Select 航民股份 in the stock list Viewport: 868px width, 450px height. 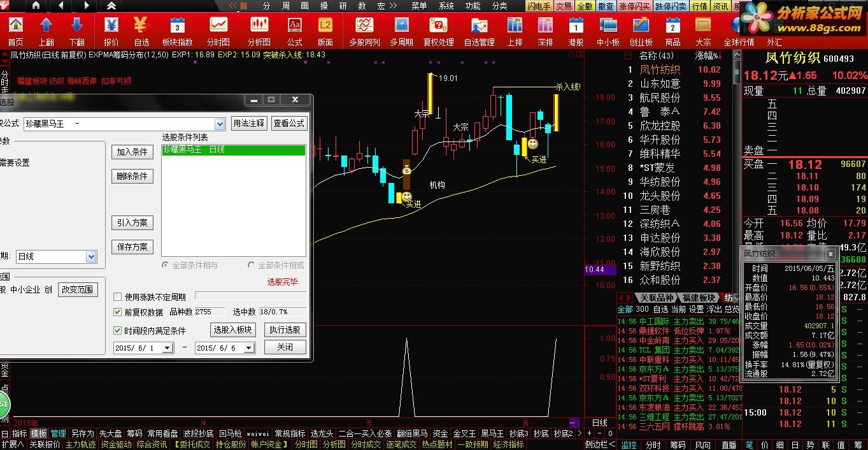pos(660,98)
